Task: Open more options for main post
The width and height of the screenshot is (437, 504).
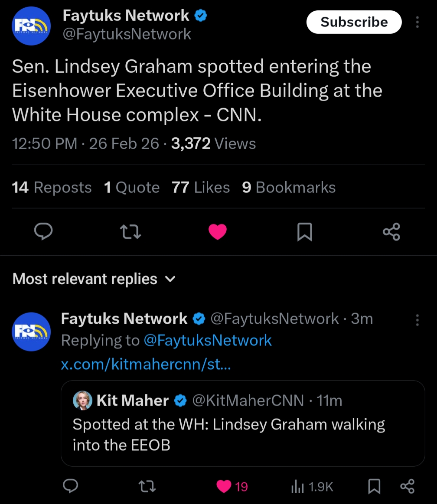Action: click(417, 22)
